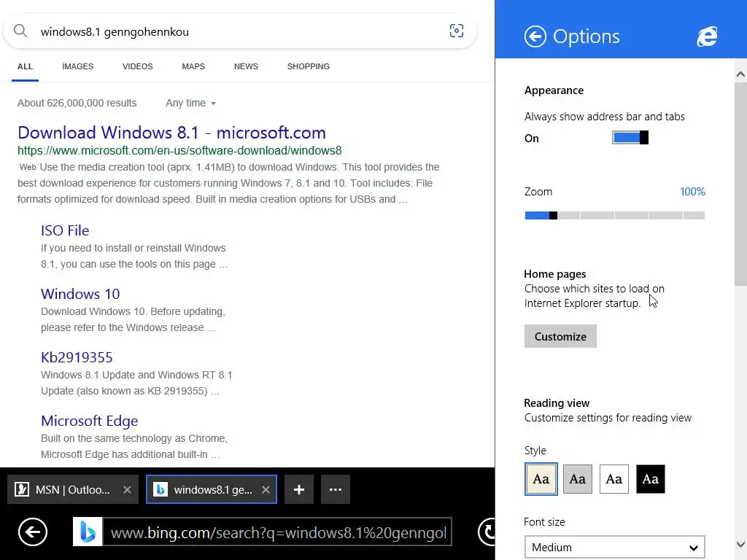
Task: Select the gray reading view style
Action: coord(578,478)
